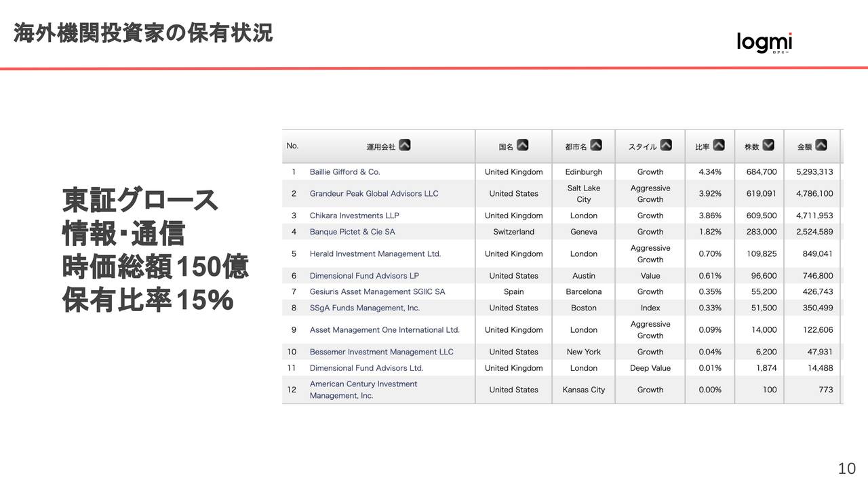Viewport: 868px width, 488px height.
Task: Select the Geneva city cell
Action: pos(584,232)
